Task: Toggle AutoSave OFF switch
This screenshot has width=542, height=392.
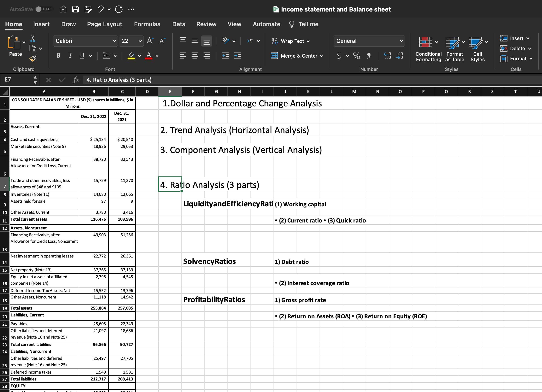Action: click(x=41, y=9)
